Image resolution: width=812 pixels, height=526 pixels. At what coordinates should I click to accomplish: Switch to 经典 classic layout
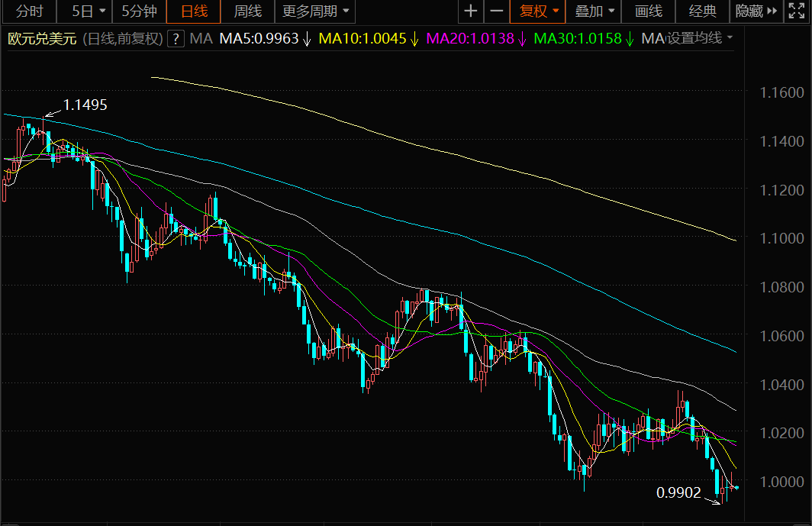point(703,11)
